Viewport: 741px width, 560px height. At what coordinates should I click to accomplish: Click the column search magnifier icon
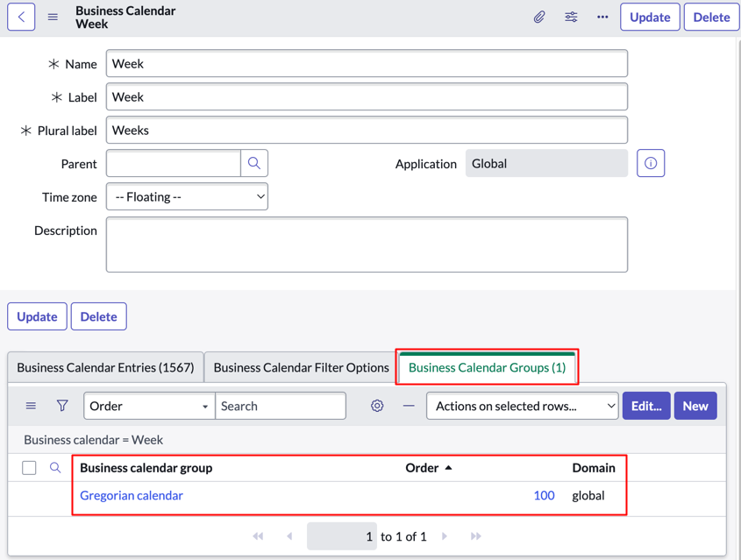(55, 467)
